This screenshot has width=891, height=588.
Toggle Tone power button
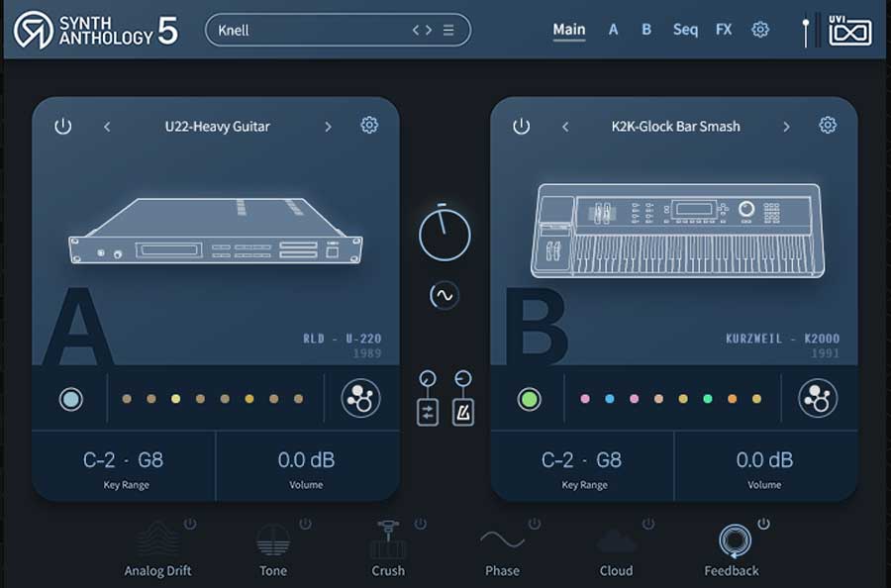pos(305,524)
